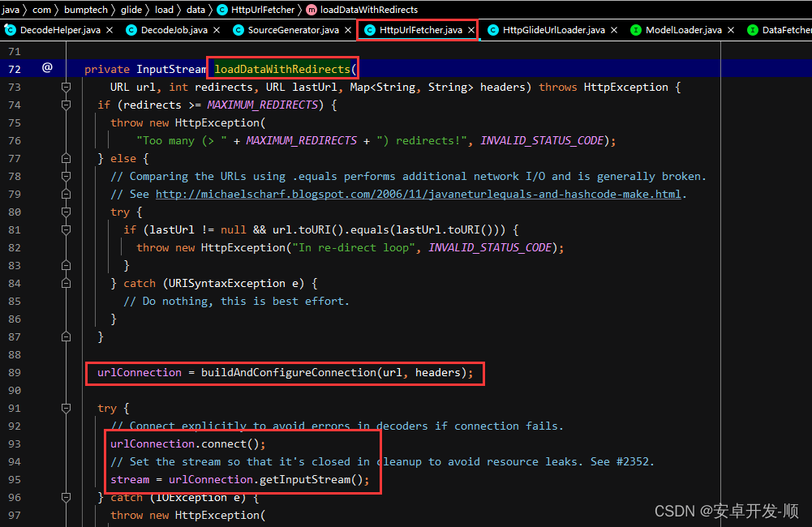Collapse the catch block on line 84
The height and width of the screenshot is (527, 812).
pos(67,283)
